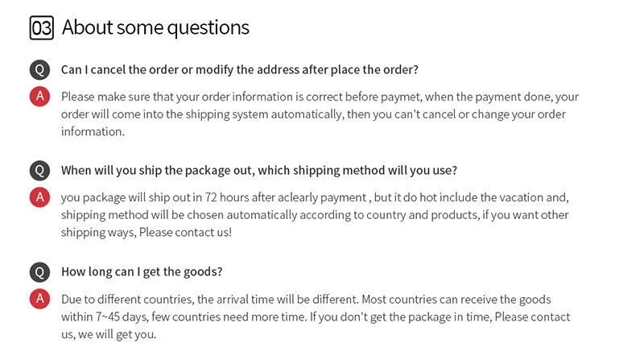The image size is (644, 360).
Task: Click the red A icon for 72 hours answer
Action: coord(39,197)
